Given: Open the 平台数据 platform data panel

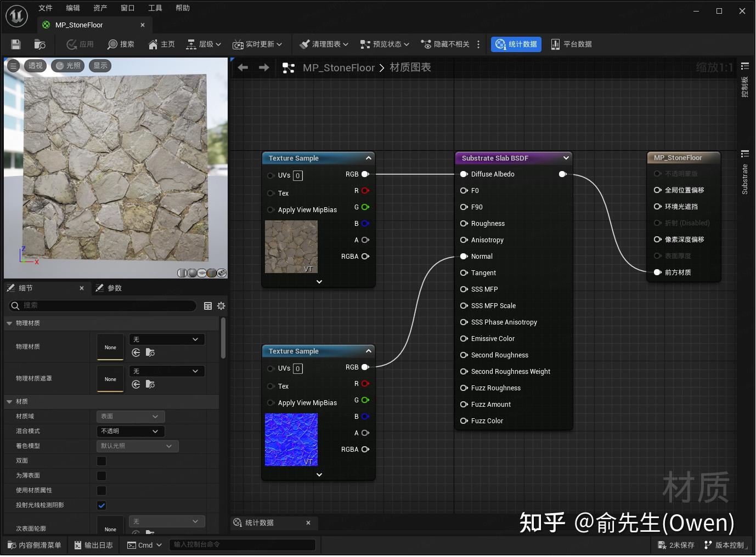Looking at the screenshot, I should click(572, 44).
